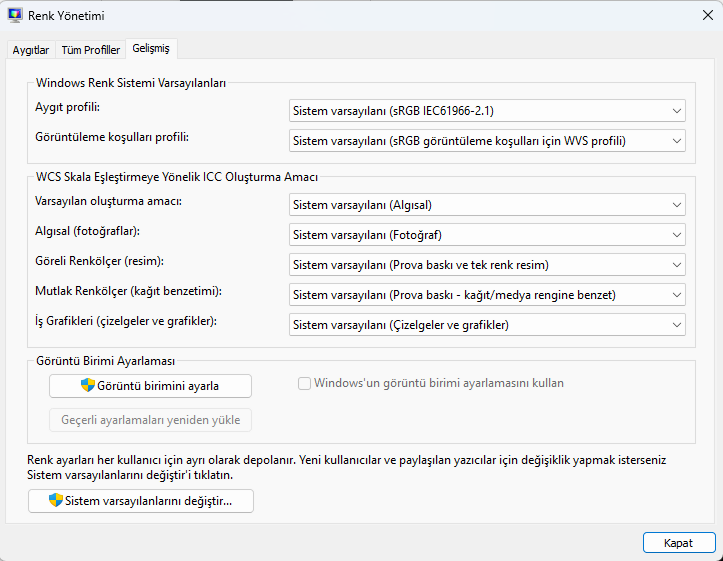
Task: Select the Gelişmiş tab
Action: (151, 49)
